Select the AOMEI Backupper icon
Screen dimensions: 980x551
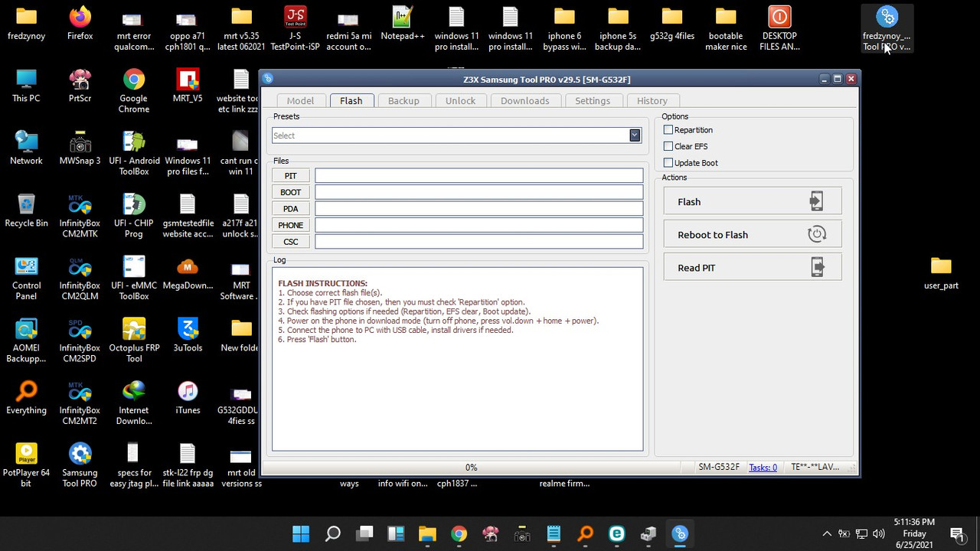coord(26,341)
